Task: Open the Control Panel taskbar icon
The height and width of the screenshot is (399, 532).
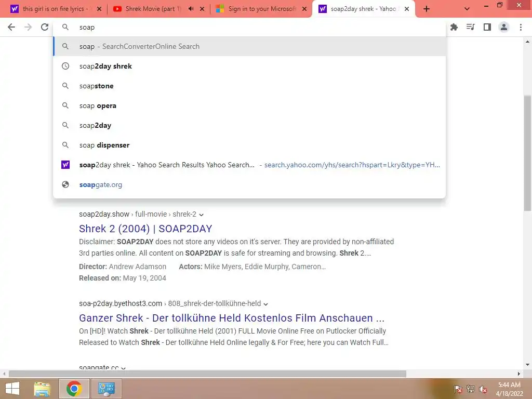Action: click(x=107, y=389)
